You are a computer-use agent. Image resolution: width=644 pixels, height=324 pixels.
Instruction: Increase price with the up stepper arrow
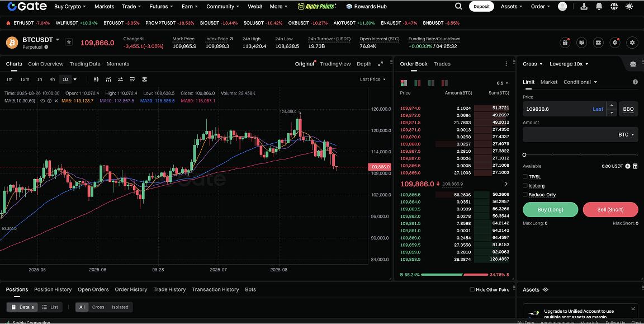612,105
